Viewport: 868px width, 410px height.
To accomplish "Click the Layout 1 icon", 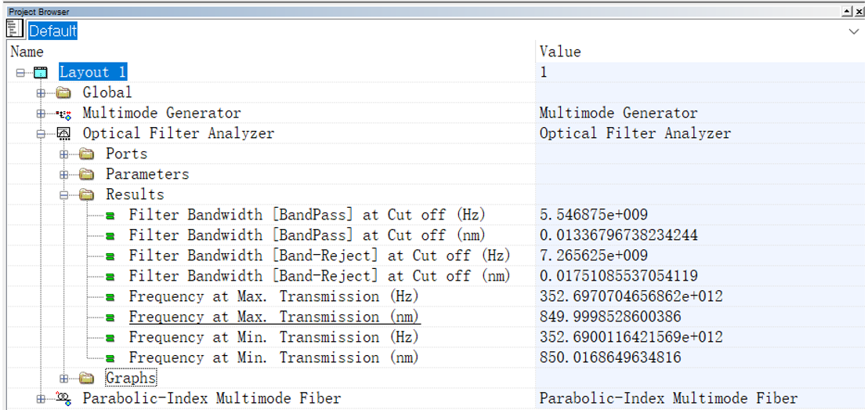I will [41, 73].
